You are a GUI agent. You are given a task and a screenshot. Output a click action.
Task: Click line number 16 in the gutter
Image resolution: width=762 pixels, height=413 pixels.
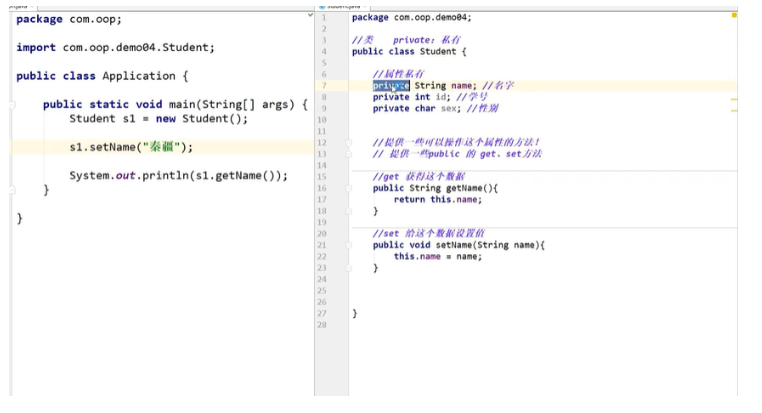322,189
